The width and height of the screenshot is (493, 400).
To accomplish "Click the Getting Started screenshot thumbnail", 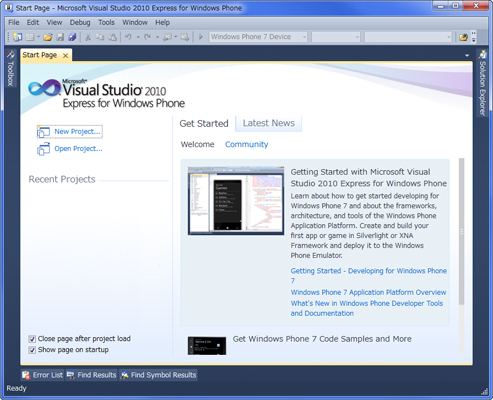I will [x=236, y=201].
